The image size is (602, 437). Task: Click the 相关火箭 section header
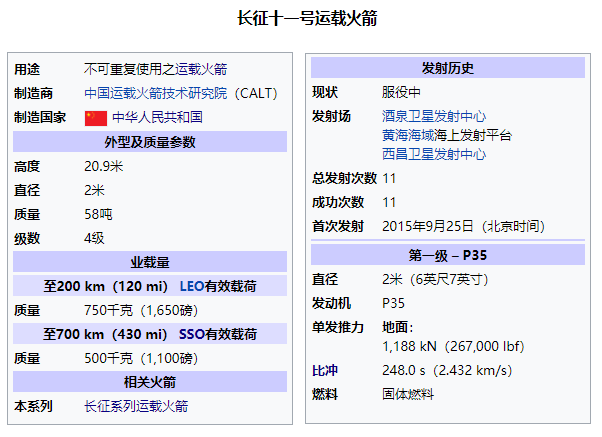(150, 382)
